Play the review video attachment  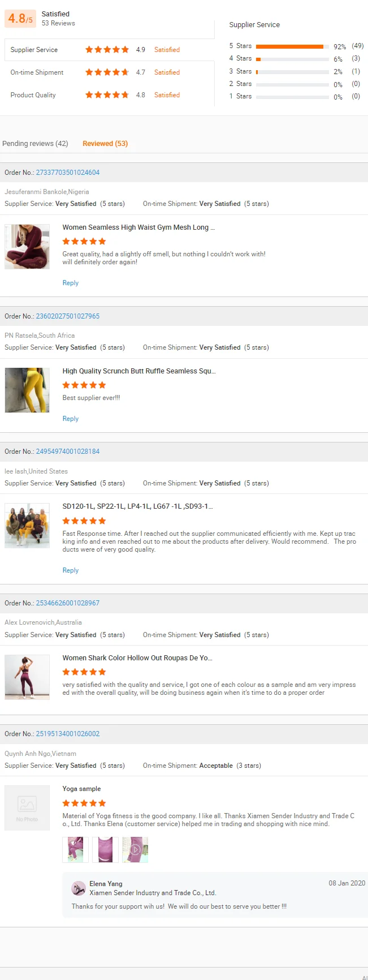coord(135,850)
